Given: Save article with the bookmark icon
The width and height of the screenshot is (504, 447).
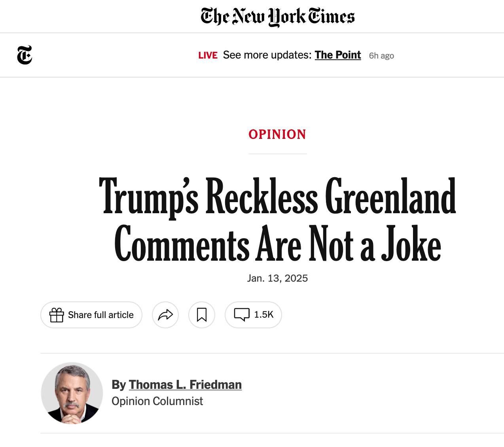Looking at the screenshot, I should click(202, 315).
